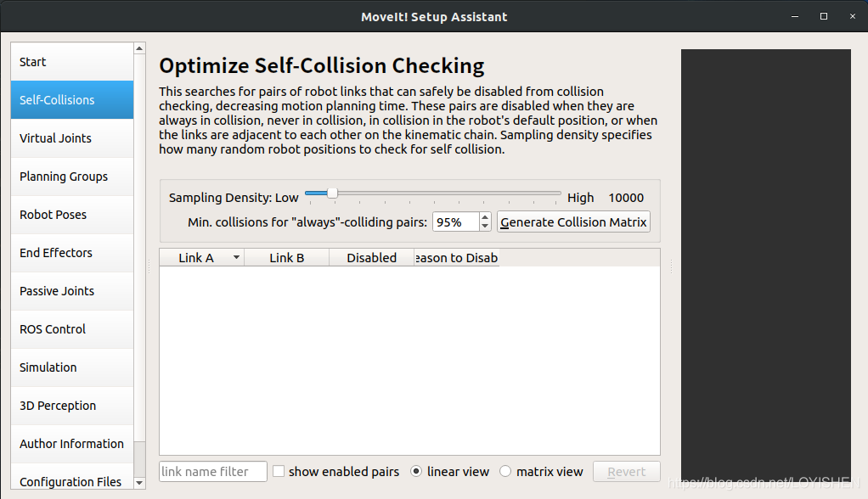Minimize the MoveIt Setup Assistant window
Screen dimensions: 868x499
795,17
